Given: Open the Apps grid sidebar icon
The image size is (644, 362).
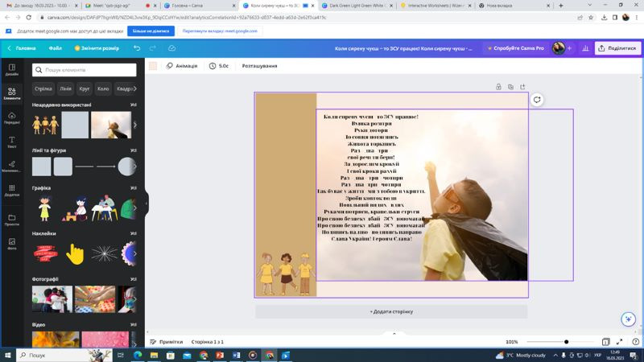Looking at the screenshot, I should 12,190.
